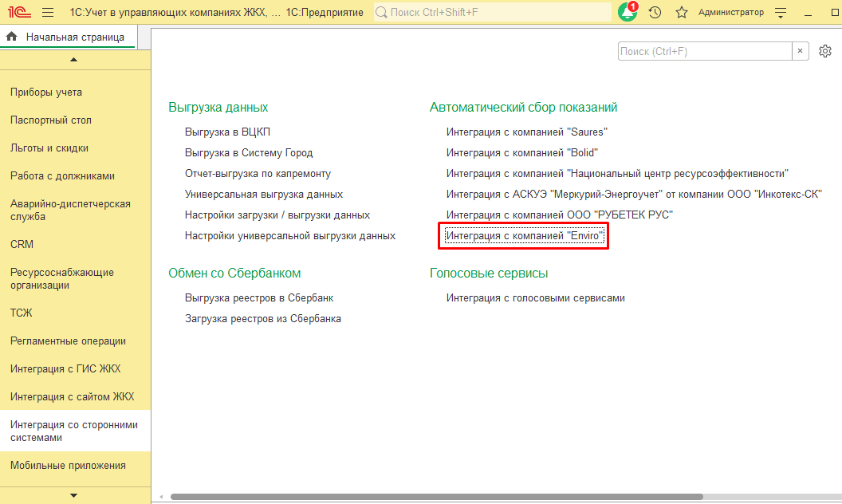Open Настройки универсальной выгрузки данных
The image size is (842, 504).
click(290, 236)
